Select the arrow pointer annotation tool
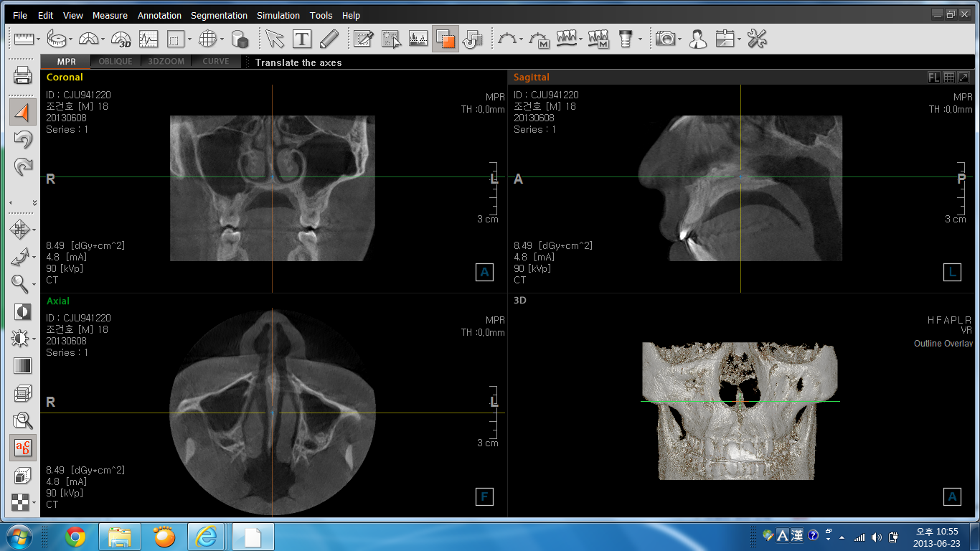The width and height of the screenshot is (980, 551). [275, 39]
